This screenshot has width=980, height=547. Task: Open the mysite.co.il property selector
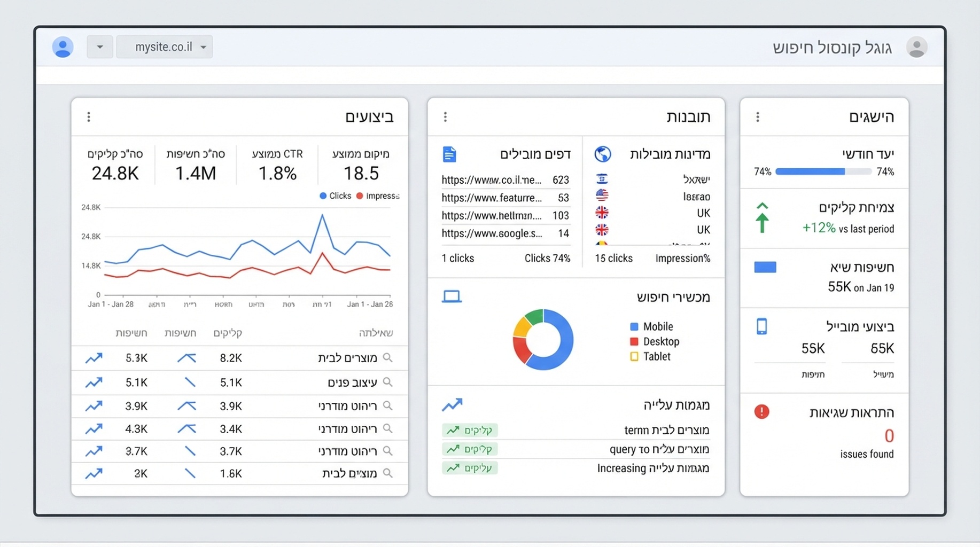click(x=165, y=47)
